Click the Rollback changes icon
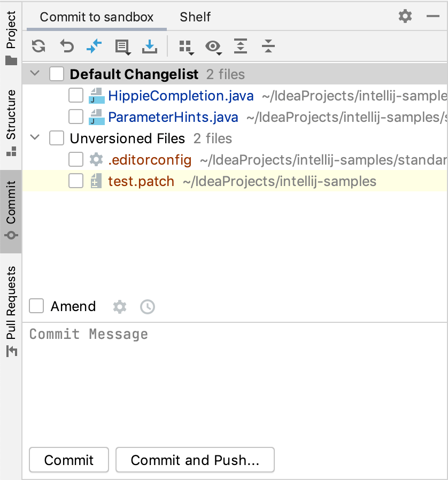 pos(66,47)
